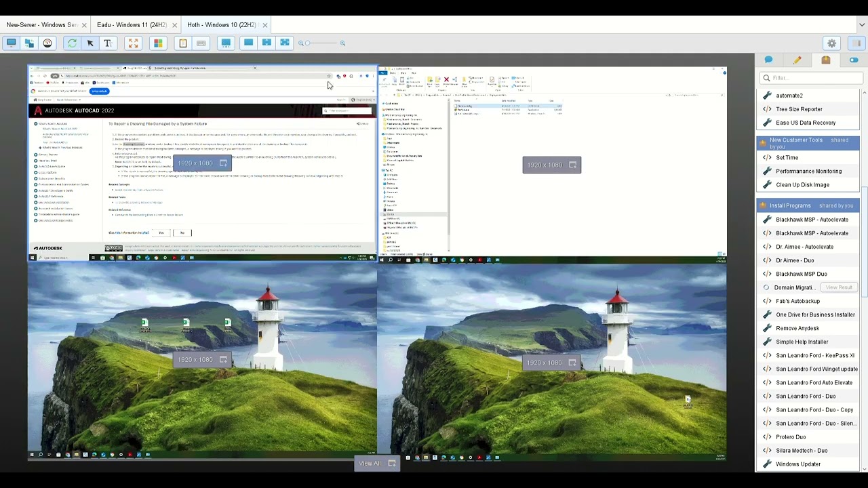Select the bottom-right desktop monitor resolution badge
The width and height of the screenshot is (868, 488).
(x=551, y=363)
